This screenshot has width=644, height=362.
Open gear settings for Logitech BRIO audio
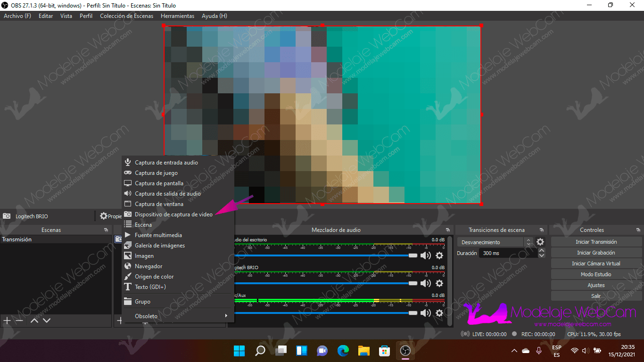tap(439, 283)
